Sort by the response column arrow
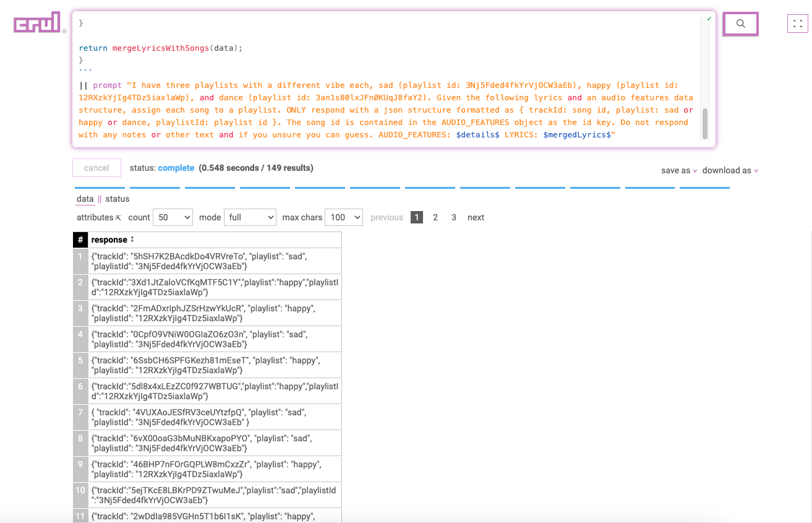Image resolution: width=812 pixels, height=523 pixels. (x=132, y=240)
